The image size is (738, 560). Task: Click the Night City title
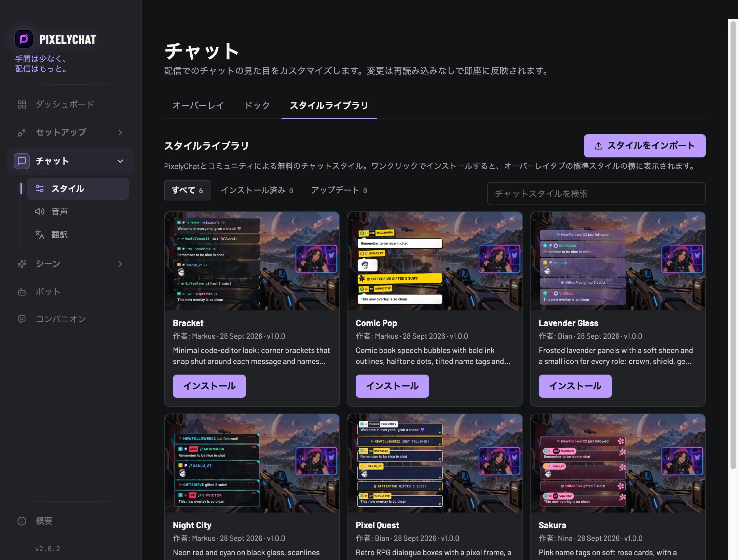pos(192,525)
